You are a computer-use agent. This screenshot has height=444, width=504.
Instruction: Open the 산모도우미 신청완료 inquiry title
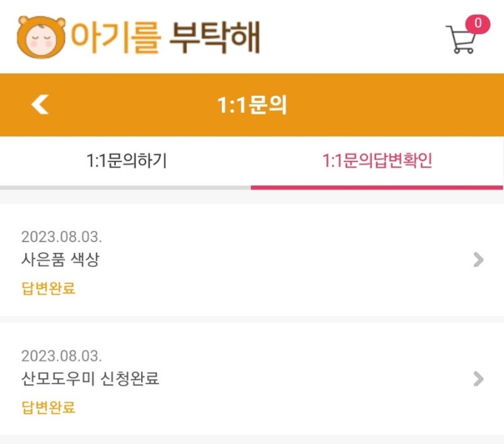90,378
